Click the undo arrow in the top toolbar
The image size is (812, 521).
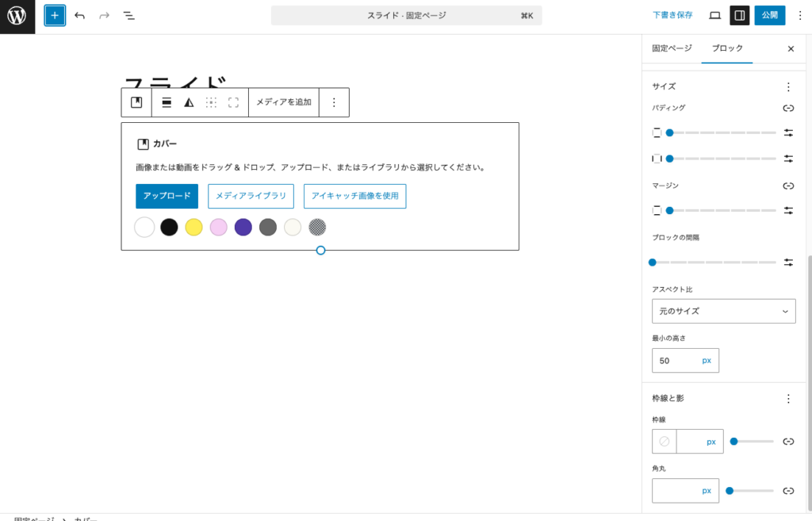click(79, 15)
